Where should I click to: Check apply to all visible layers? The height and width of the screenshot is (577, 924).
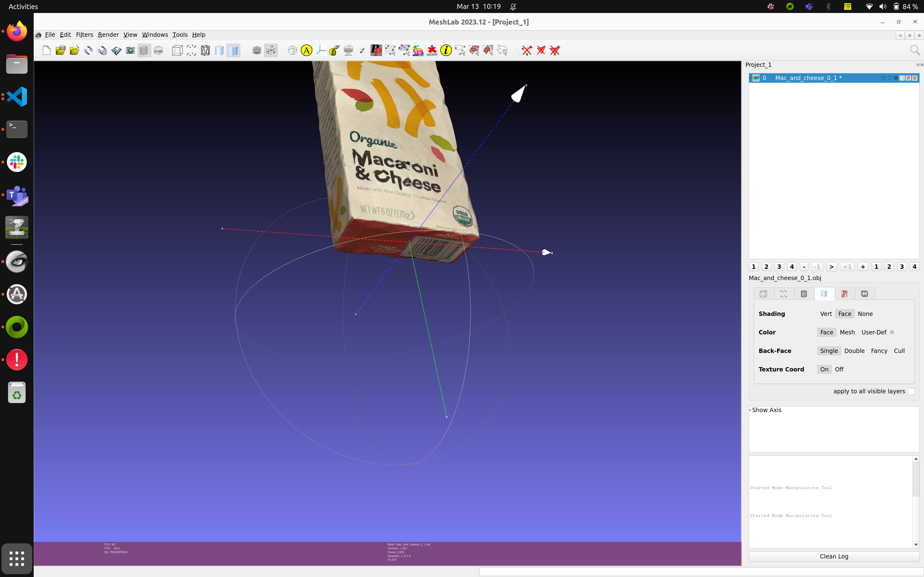tap(911, 391)
